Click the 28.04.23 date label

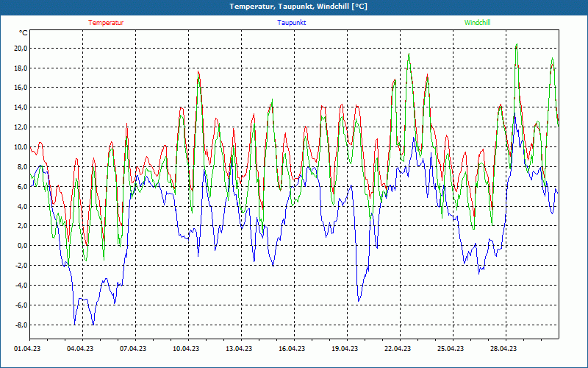(x=503, y=349)
